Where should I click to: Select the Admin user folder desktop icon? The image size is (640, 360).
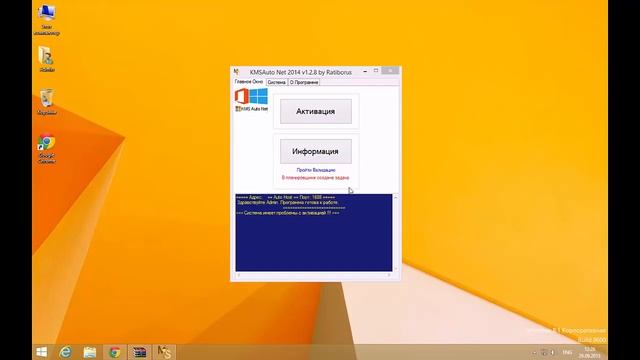(x=47, y=59)
